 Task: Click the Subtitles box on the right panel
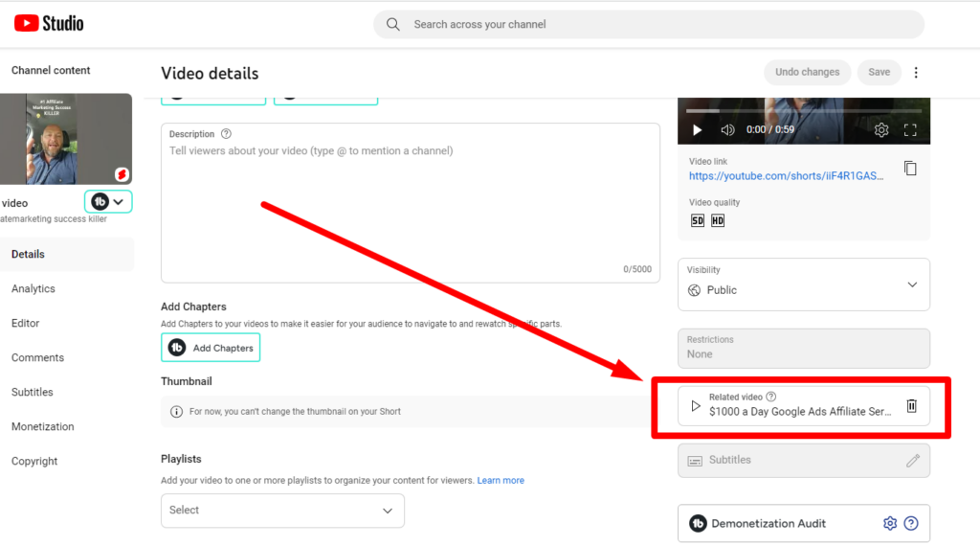coord(804,461)
